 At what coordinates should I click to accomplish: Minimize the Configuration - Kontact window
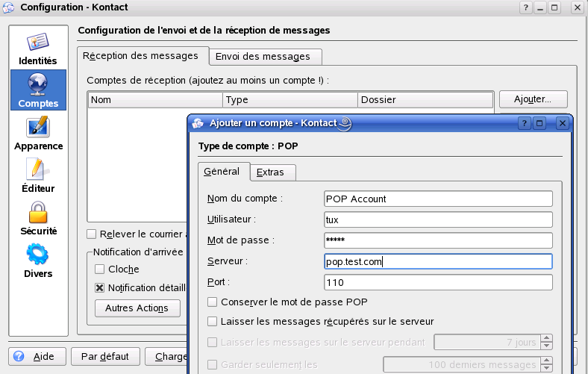(540, 7)
